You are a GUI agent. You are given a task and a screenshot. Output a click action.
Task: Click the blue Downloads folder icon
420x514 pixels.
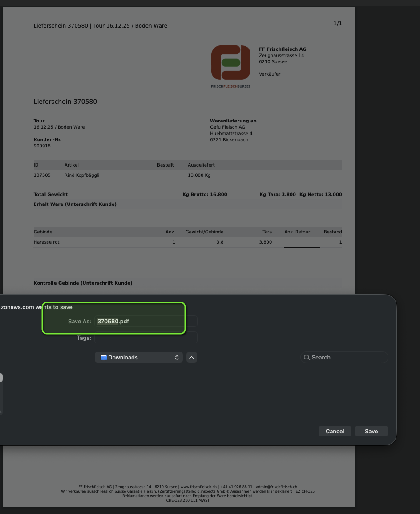(x=104, y=357)
